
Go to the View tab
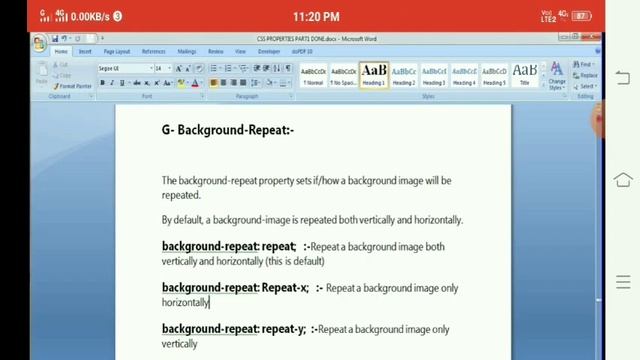pyautogui.click(x=240, y=51)
